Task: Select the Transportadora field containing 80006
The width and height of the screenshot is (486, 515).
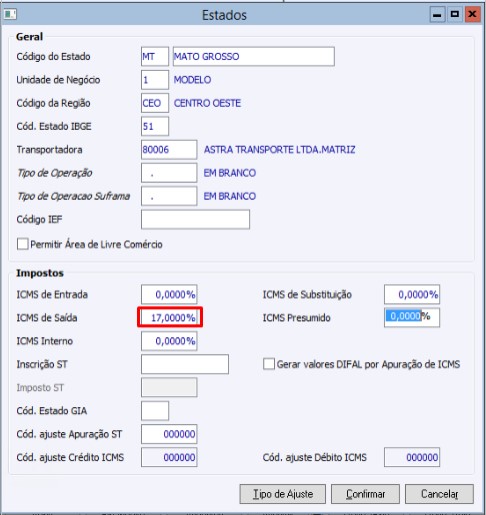Action: click(x=169, y=149)
